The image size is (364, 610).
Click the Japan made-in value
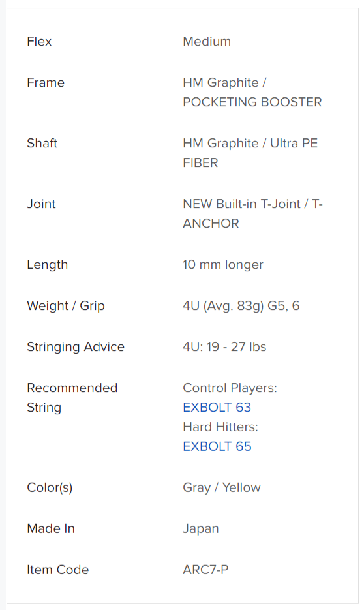(x=201, y=528)
